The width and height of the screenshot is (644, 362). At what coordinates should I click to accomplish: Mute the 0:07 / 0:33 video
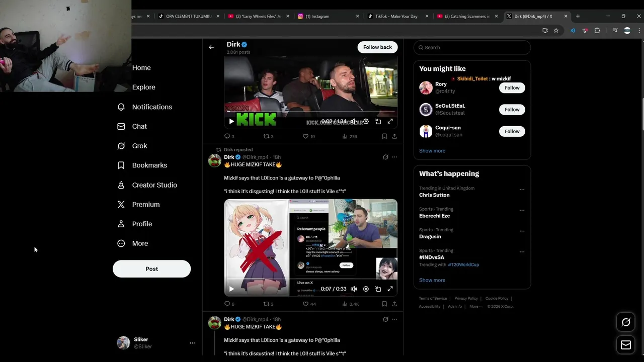click(354, 289)
